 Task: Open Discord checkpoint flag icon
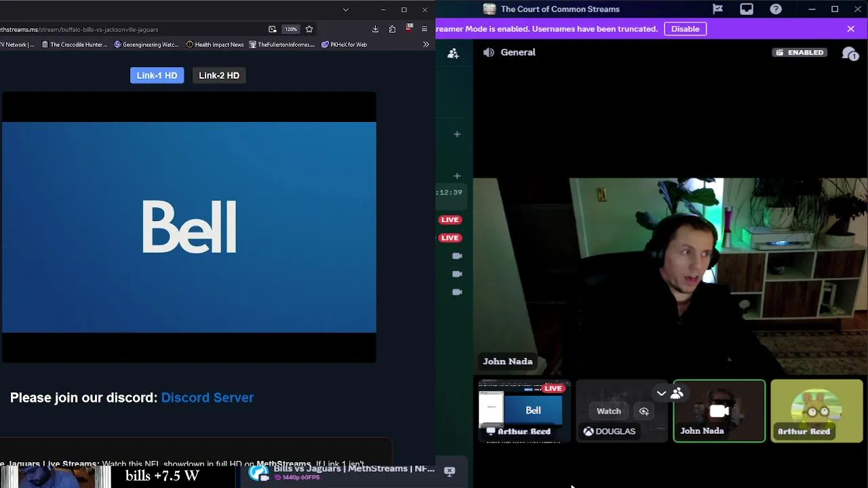[x=717, y=9]
